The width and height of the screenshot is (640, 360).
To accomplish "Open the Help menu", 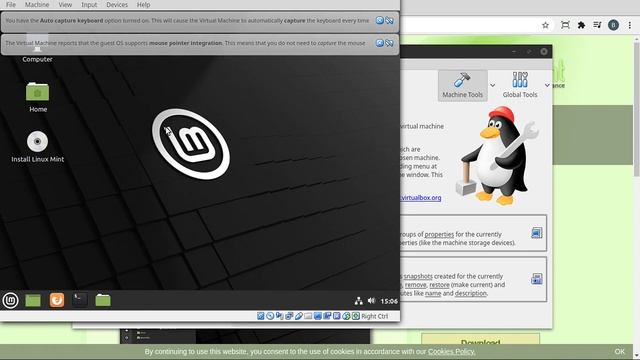I will (143, 5).
